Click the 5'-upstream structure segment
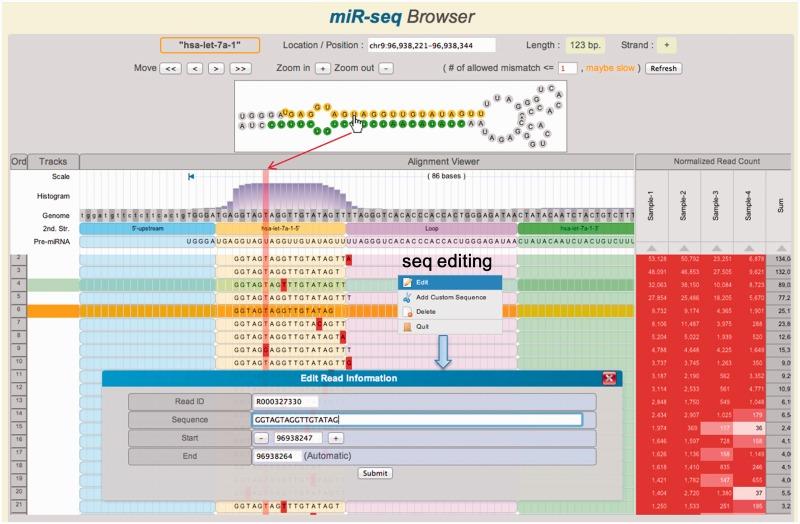This screenshot has height=524, width=800. point(147,229)
